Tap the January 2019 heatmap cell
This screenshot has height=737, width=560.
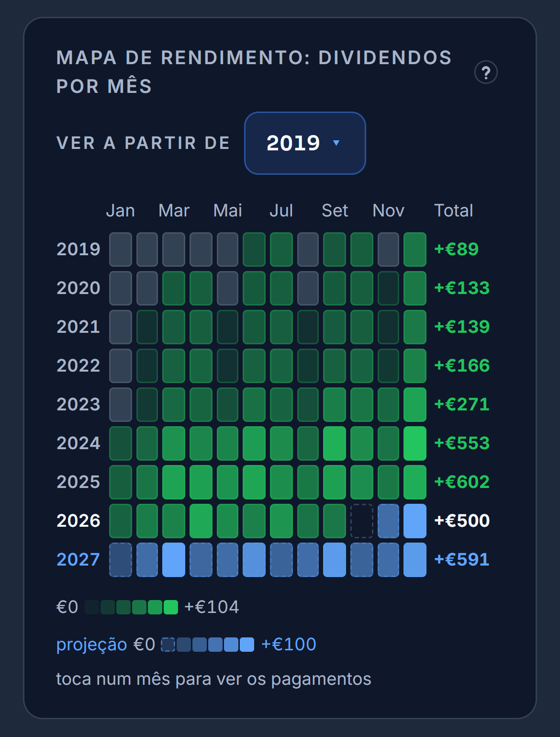121,249
